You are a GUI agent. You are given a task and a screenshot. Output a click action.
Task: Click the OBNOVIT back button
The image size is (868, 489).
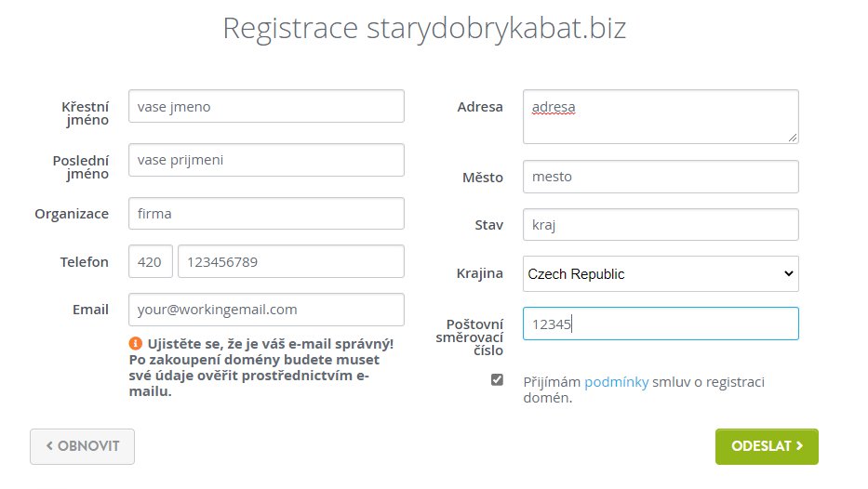[x=82, y=446]
